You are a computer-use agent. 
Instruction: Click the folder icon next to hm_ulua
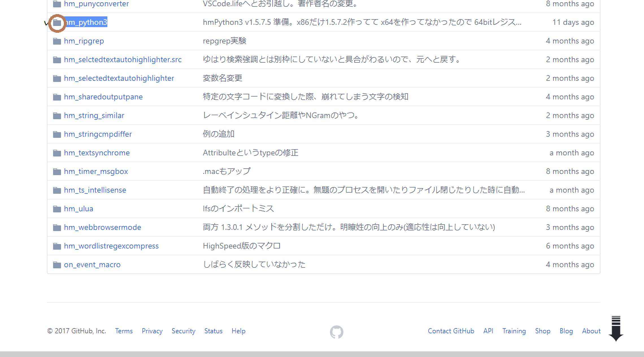click(57, 209)
